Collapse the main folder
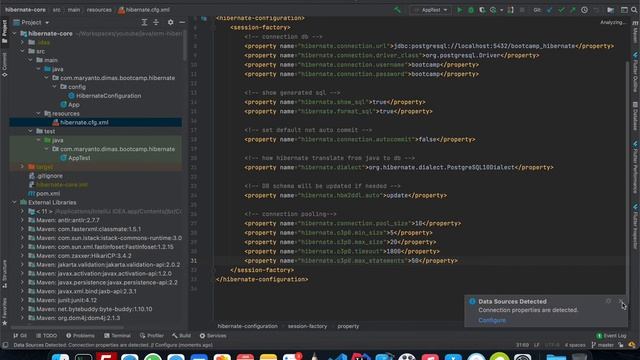The width and height of the screenshot is (640, 360). pos(31,60)
